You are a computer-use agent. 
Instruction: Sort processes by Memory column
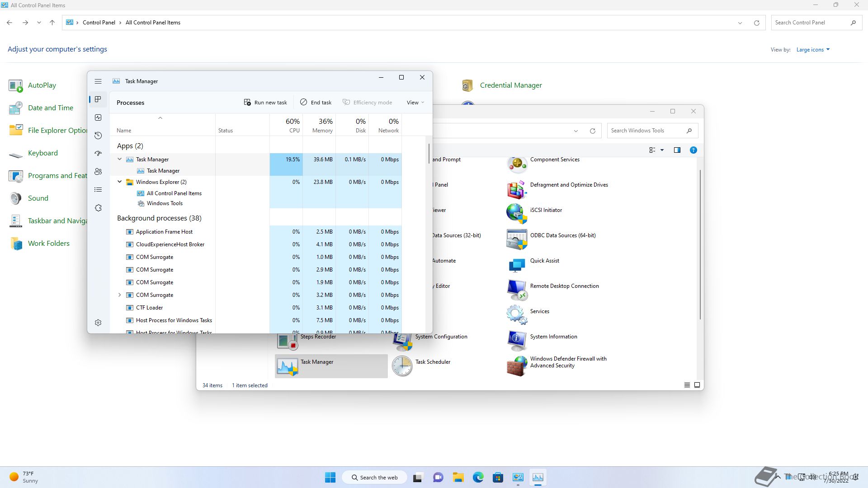pyautogui.click(x=319, y=125)
